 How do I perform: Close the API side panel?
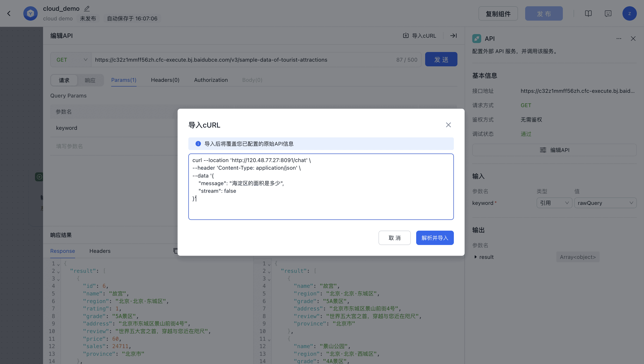pyautogui.click(x=633, y=39)
